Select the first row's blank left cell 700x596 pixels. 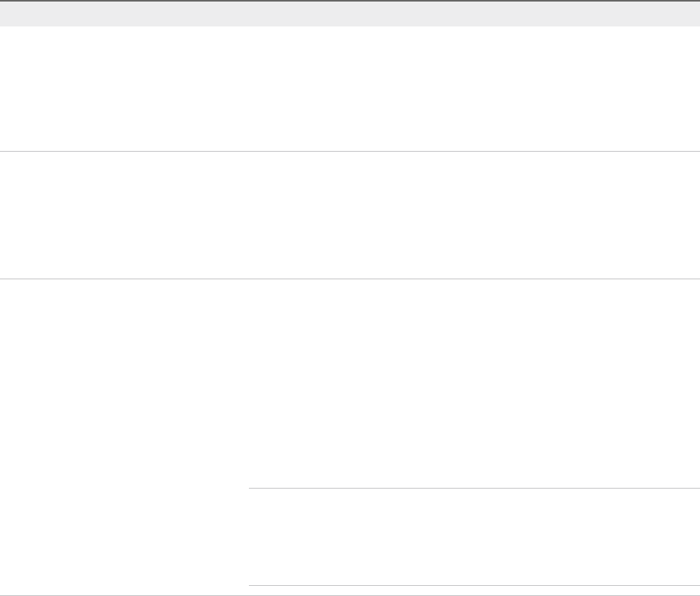tap(124, 89)
